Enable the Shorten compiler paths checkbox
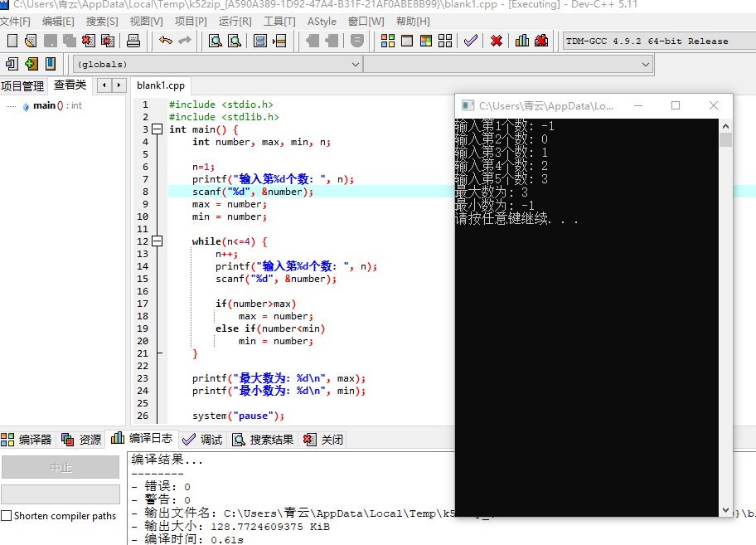The height and width of the screenshot is (545, 756). [7, 516]
